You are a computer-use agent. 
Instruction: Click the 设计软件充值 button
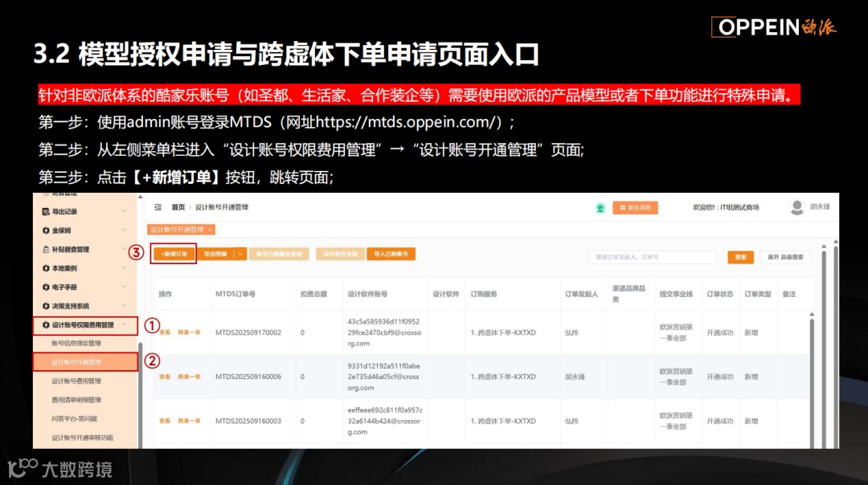click(x=340, y=254)
